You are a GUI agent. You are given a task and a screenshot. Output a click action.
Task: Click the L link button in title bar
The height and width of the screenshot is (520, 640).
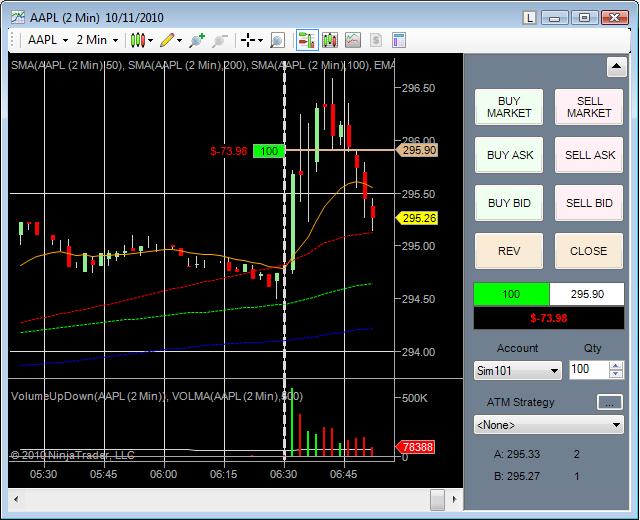tap(529, 18)
